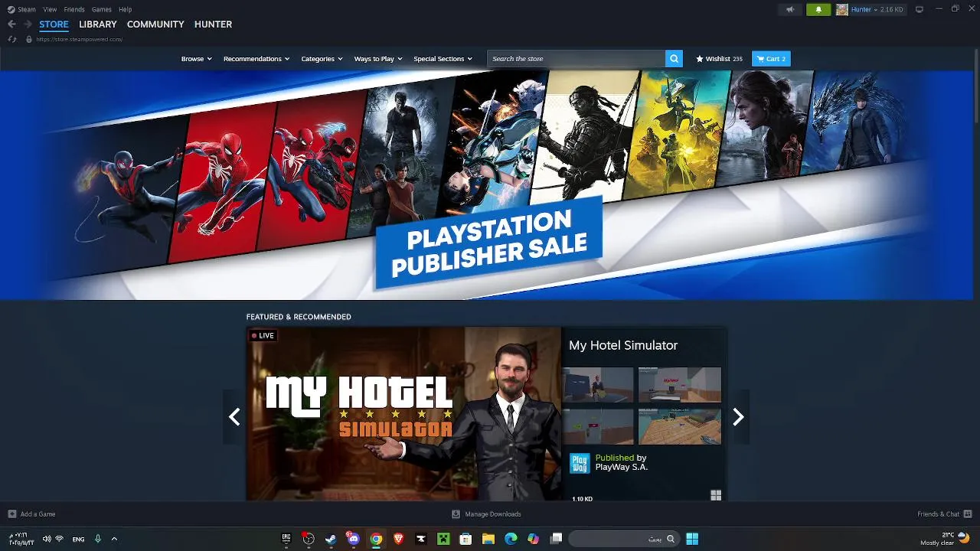Open Epic Games Launcher from taskbar
The width and height of the screenshot is (980, 551).
286,539
